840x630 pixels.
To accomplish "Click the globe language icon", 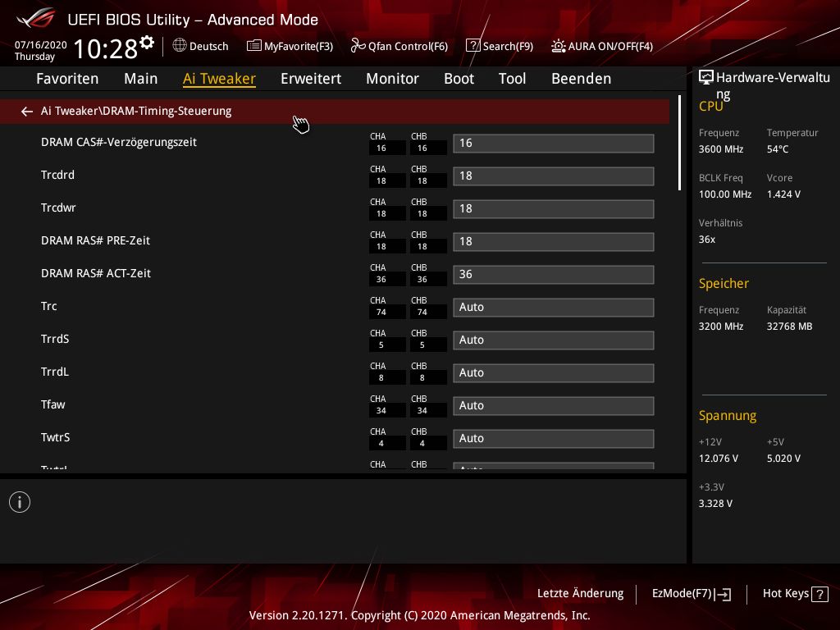I will 180,46.
